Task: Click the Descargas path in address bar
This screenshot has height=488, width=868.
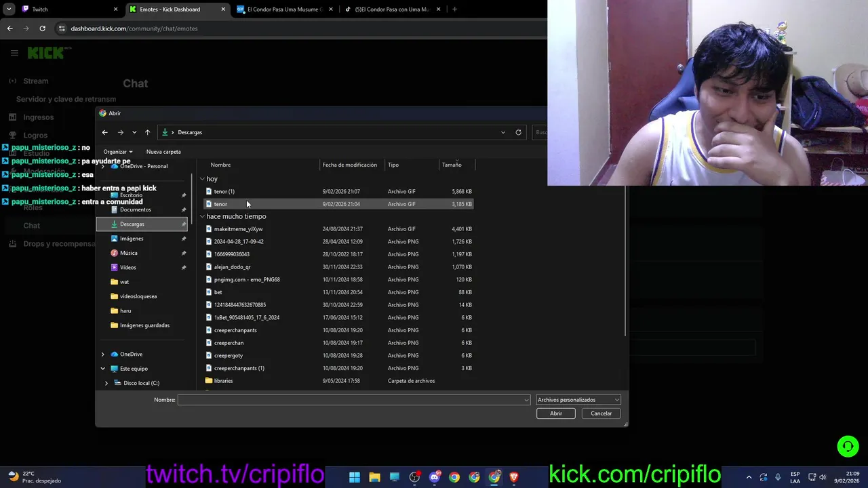Action: coord(190,132)
